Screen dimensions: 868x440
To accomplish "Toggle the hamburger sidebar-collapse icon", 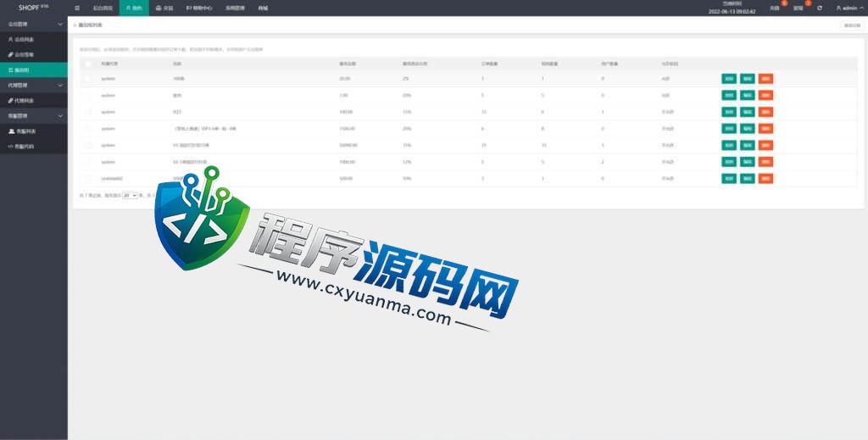I will tap(77, 8).
